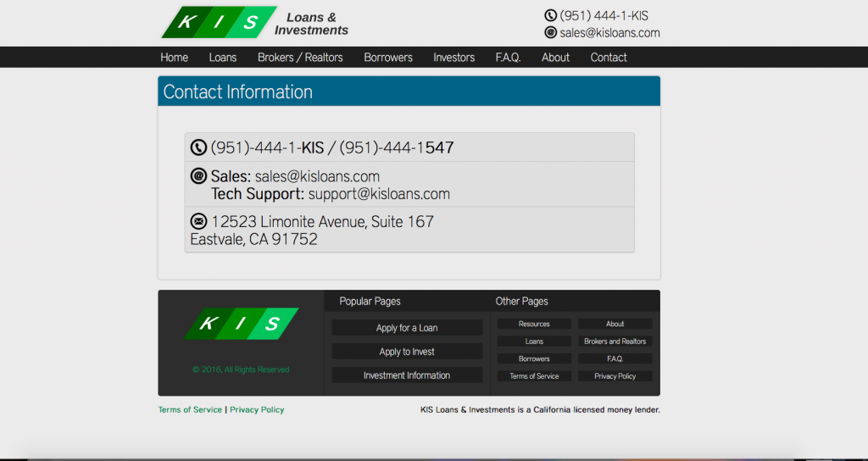Open the Home navigation item
This screenshot has height=461, width=868.
click(x=175, y=58)
